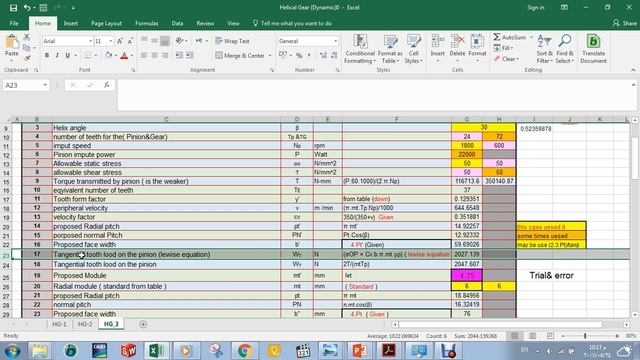Apply center horizontal alignment

(x=154, y=55)
